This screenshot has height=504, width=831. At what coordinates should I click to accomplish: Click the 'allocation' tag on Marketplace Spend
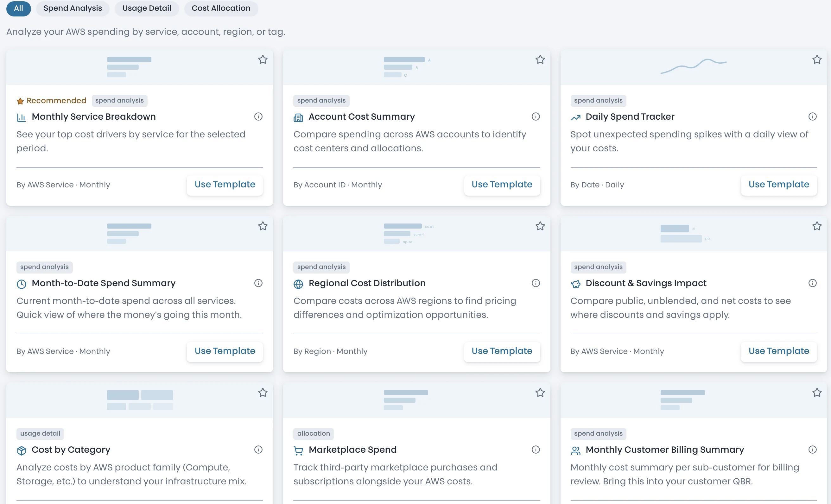click(x=313, y=433)
